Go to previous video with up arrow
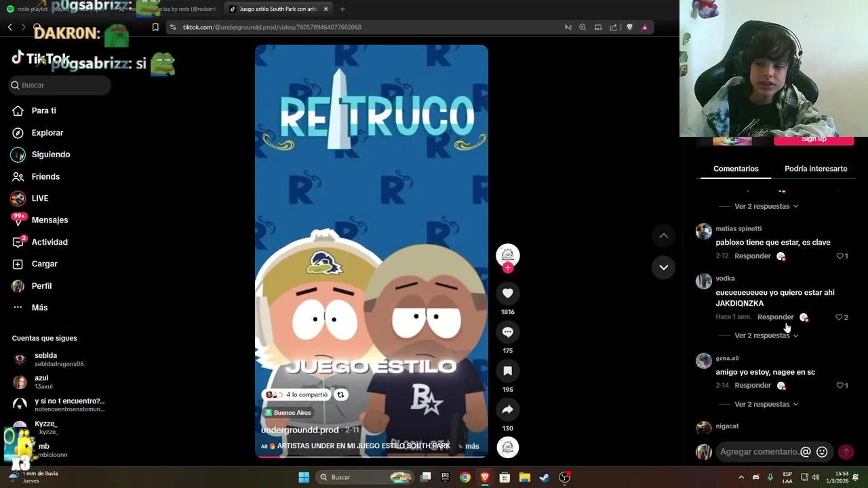This screenshot has width=868, height=488. (664, 236)
